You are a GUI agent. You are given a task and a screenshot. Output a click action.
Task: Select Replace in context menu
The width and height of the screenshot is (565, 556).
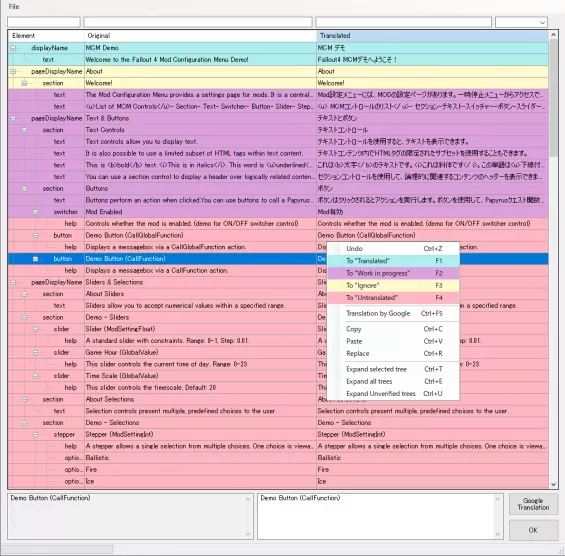[x=393, y=353]
